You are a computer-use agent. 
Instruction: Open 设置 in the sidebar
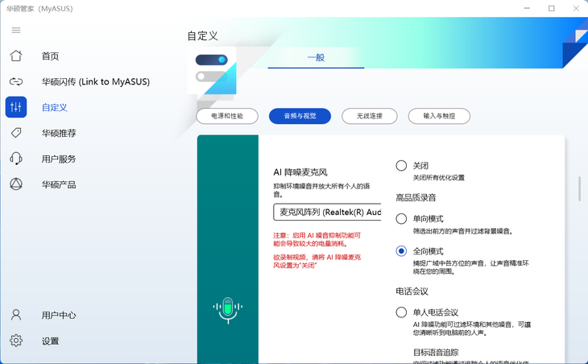50,341
